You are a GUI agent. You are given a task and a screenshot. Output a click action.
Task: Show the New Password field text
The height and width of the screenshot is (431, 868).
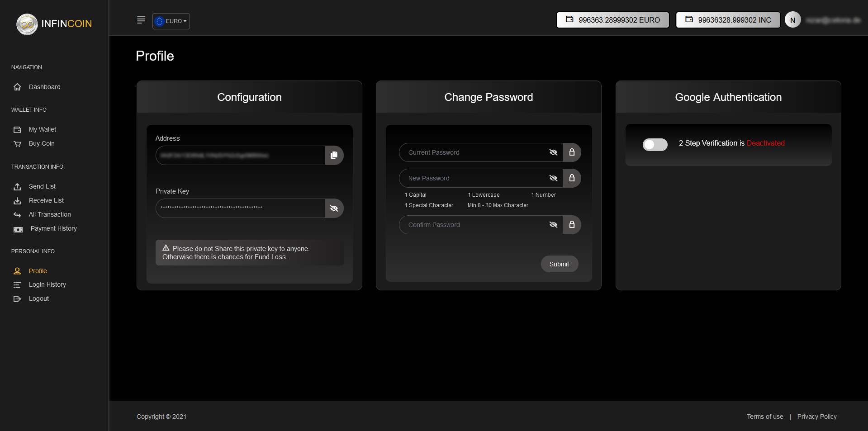[553, 178]
